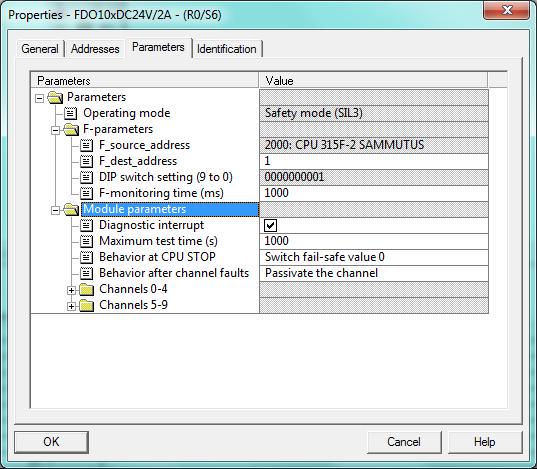Click the Module parameters folder icon

(71, 209)
